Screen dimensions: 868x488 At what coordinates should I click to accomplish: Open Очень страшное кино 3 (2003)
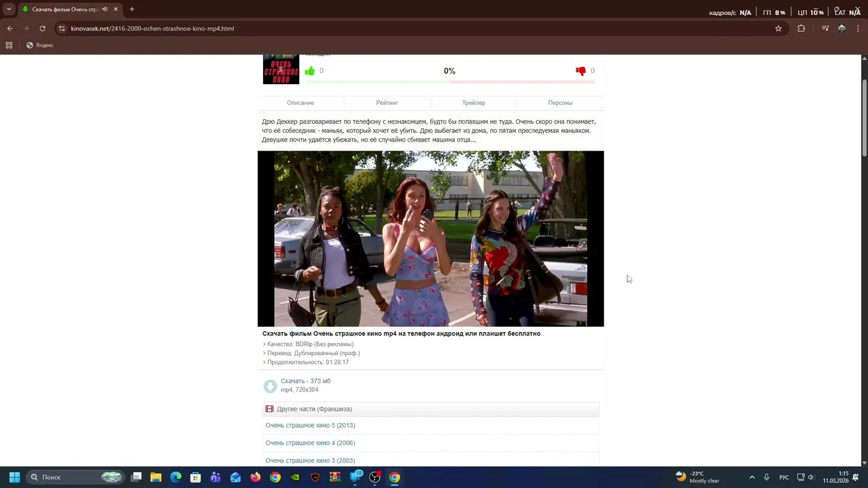coord(311,461)
